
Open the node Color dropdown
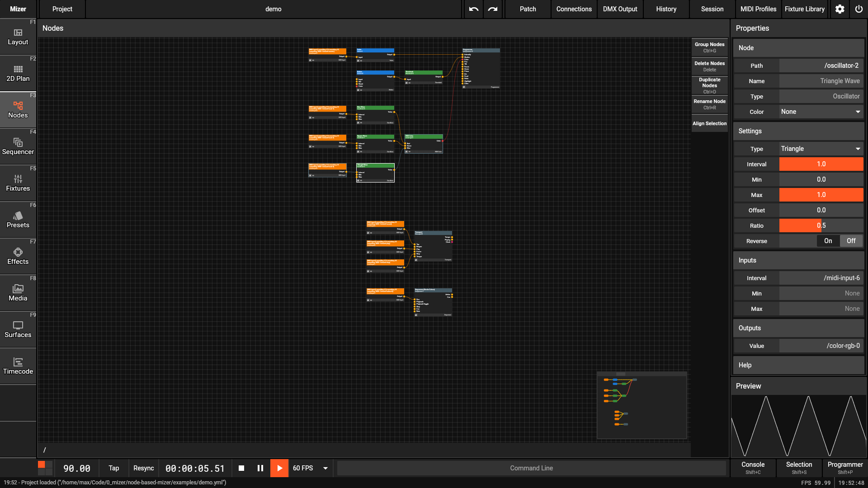tap(821, 112)
